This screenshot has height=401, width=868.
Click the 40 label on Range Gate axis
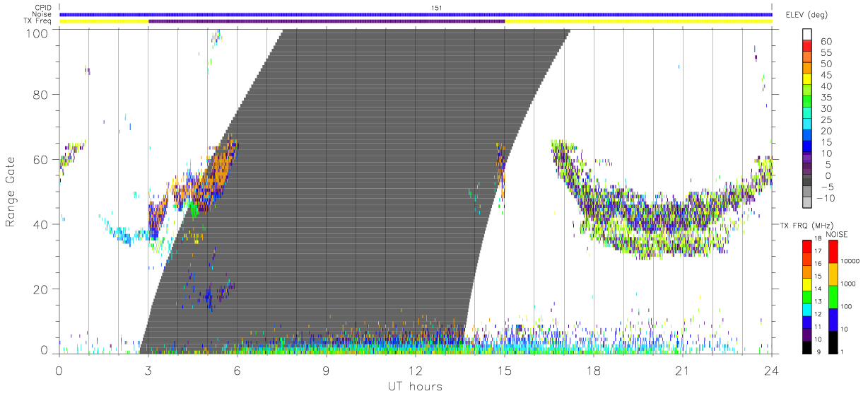40,225
